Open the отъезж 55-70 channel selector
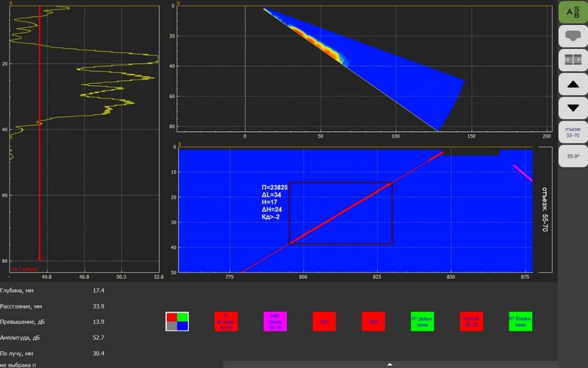Image resolution: width=588 pixels, height=368 pixels. pos(573,132)
